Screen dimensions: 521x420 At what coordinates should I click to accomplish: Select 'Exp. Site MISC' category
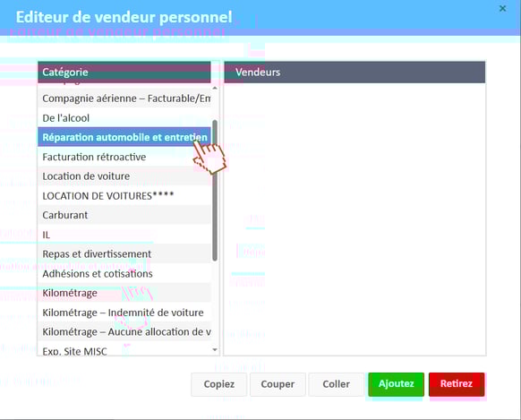(124, 349)
